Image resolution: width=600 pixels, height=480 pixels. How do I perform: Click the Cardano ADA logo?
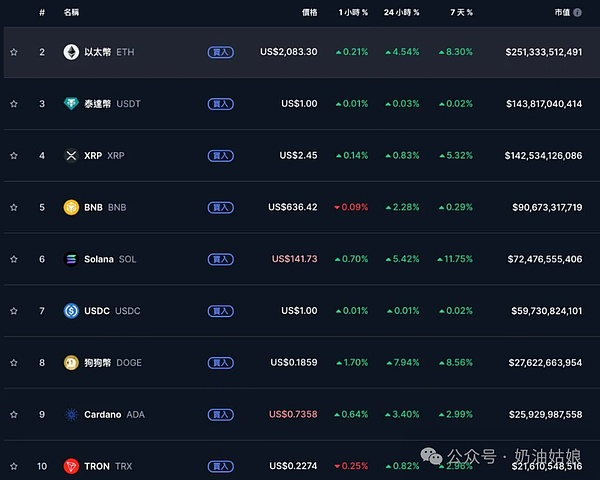(x=71, y=414)
